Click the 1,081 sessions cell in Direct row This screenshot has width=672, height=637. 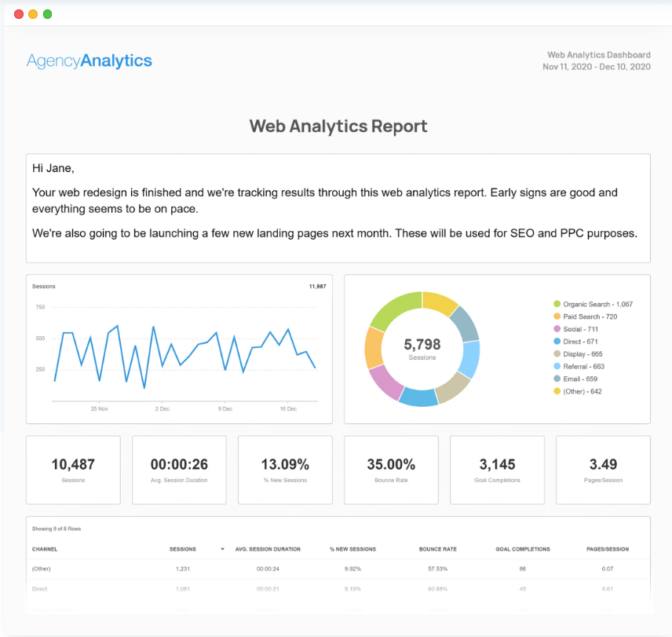click(x=183, y=589)
